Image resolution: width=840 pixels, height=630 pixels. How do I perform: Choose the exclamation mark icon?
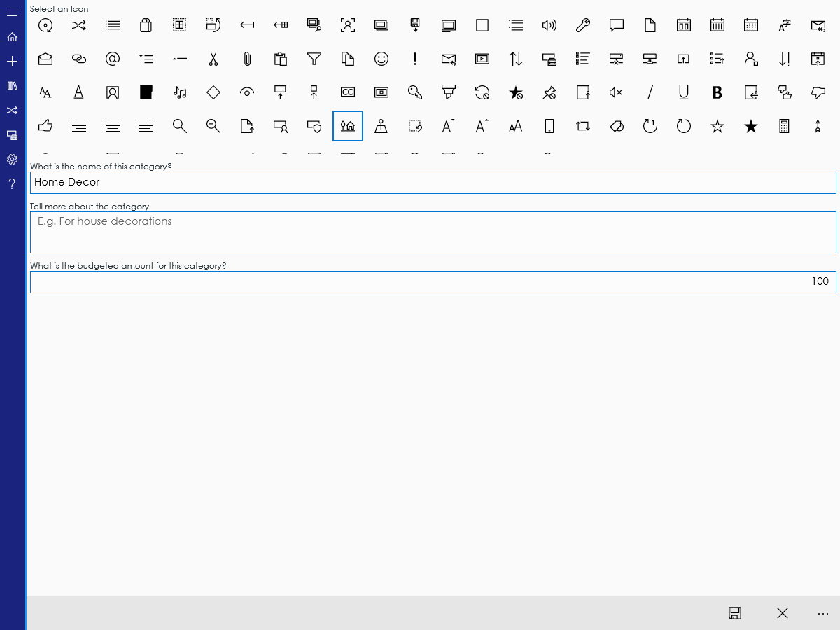tap(415, 59)
